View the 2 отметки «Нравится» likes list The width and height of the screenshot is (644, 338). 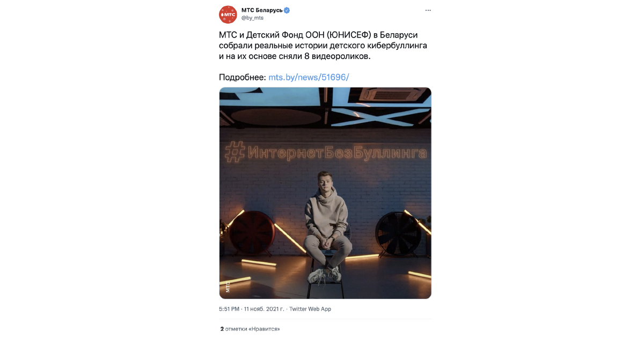pos(250,329)
